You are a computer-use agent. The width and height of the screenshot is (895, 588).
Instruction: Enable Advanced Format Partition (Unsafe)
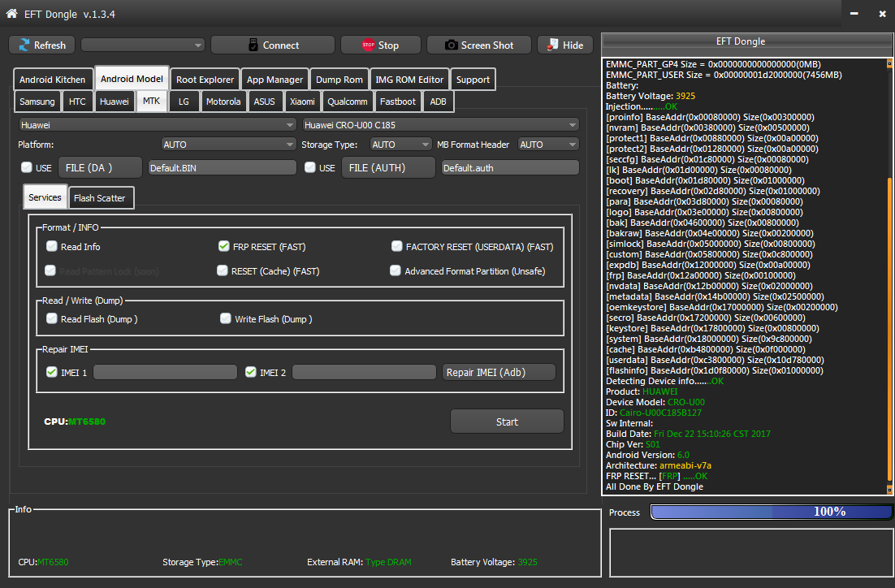tap(395, 270)
